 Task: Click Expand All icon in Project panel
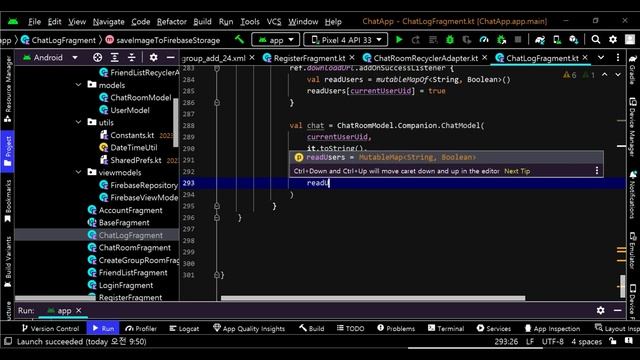click(x=114, y=58)
